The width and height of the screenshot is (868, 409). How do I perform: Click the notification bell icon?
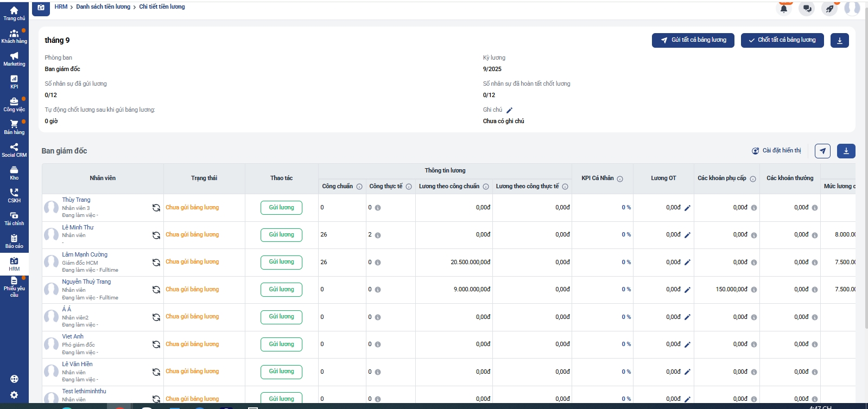click(784, 9)
